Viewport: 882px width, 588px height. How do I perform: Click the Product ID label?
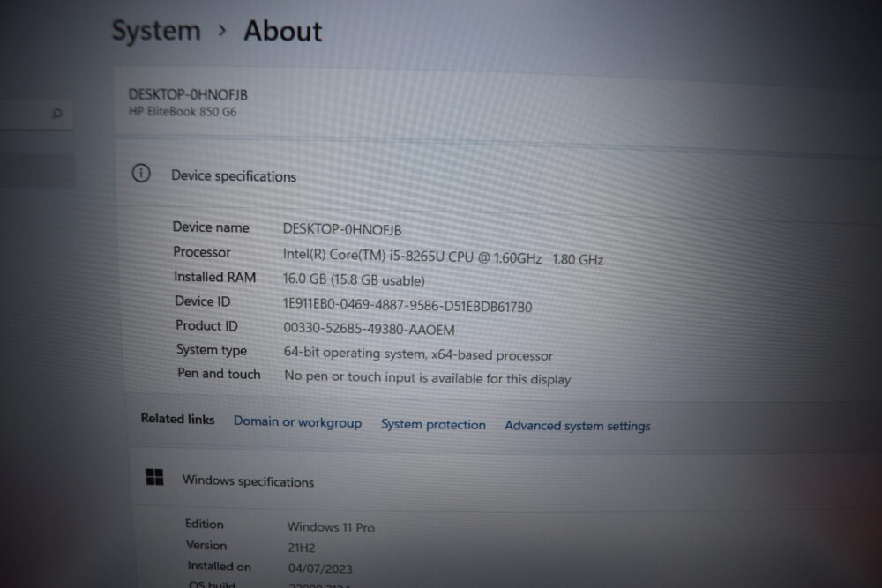pyautogui.click(x=206, y=325)
